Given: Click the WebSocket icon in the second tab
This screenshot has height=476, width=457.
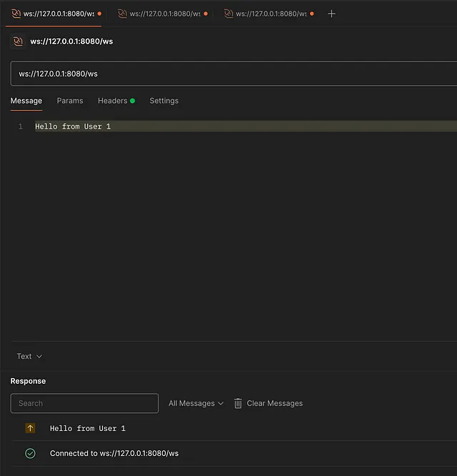Looking at the screenshot, I should pyautogui.click(x=122, y=14).
